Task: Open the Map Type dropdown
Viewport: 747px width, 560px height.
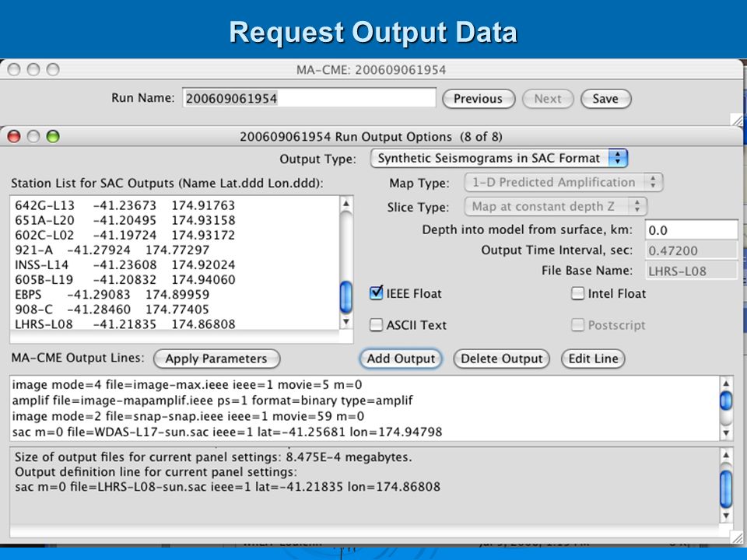Action: 563,182
